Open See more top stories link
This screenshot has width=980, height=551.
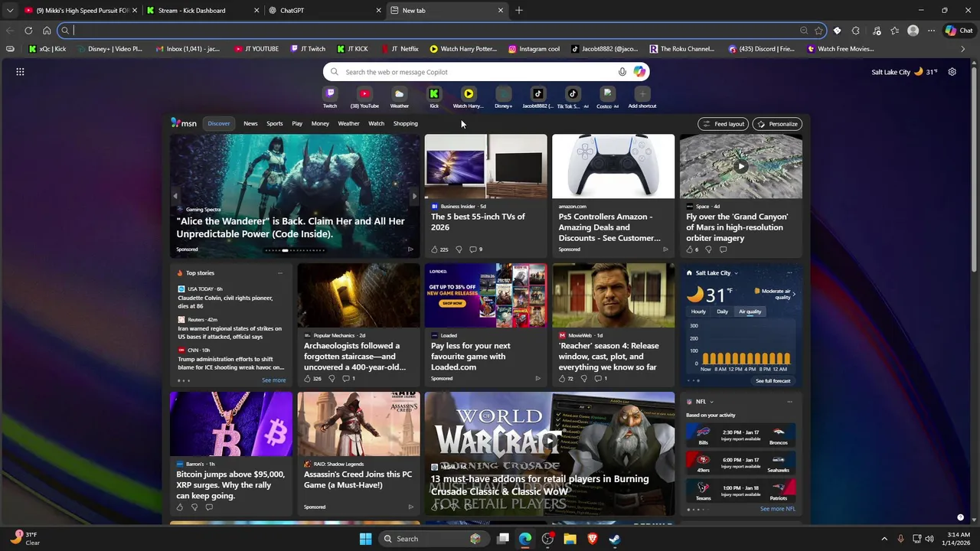273,380
